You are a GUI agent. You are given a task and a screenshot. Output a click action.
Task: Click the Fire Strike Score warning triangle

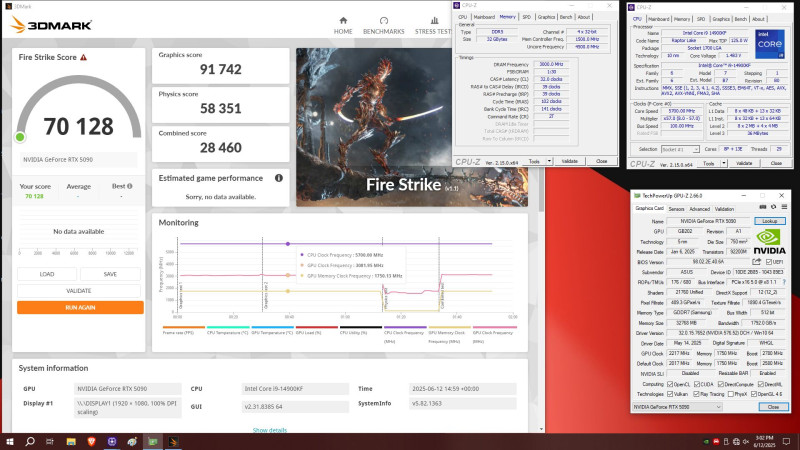coord(84,57)
